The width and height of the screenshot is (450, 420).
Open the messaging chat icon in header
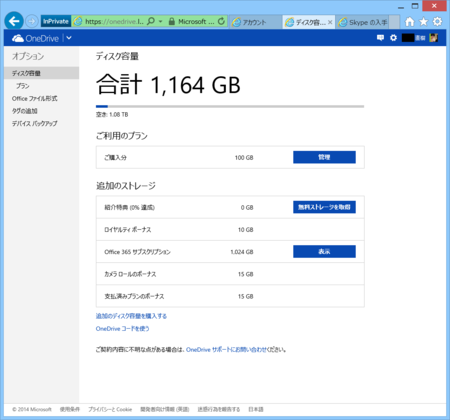[x=380, y=38]
